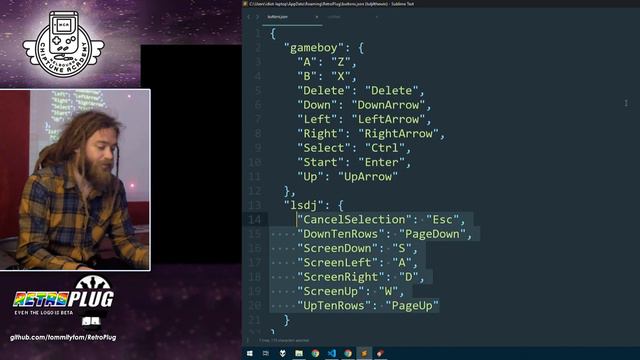Image resolution: width=640 pixels, height=360 pixels.
Task: Click the "PageDown" value
Action: (x=432, y=234)
